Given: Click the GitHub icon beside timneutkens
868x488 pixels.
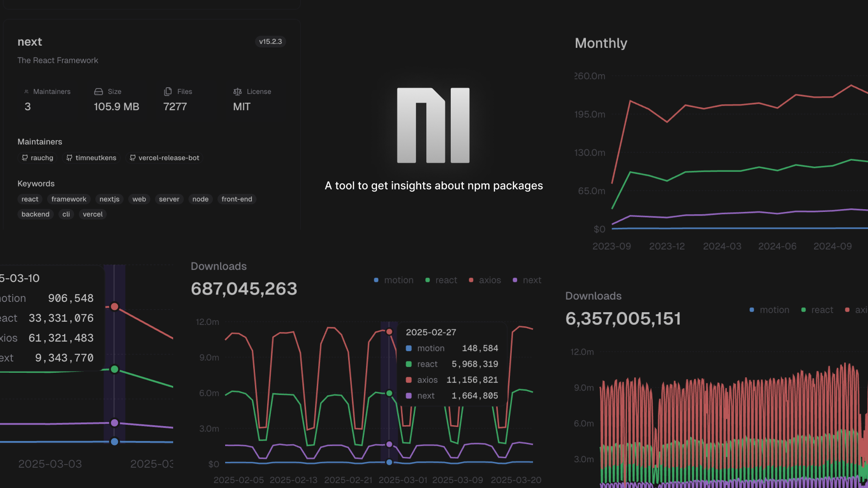Looking at the screenshot, I should pyautogui.click(x=69, y=158).
